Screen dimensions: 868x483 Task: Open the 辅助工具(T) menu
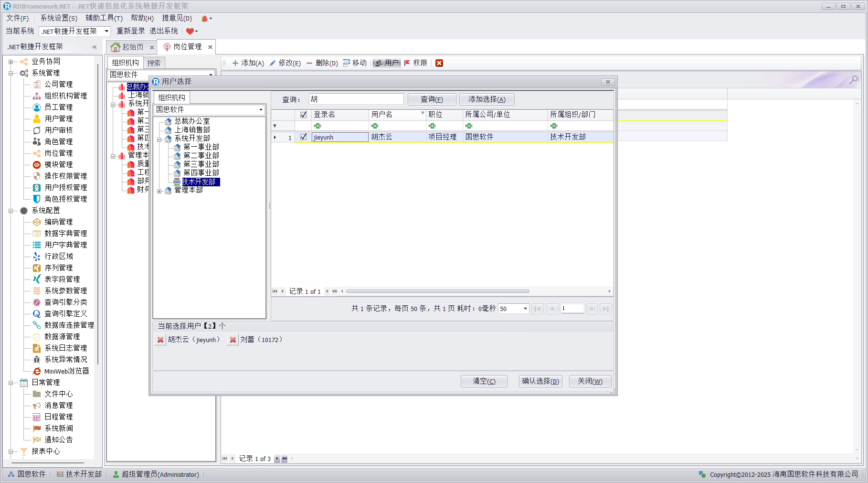104,18
